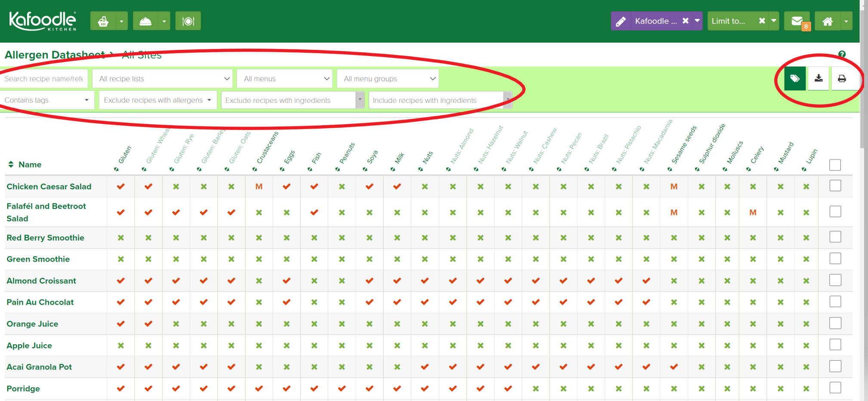Screen dimensions: 868x401
Task: Open the mail inbox with 8 notifications
Action: [797, 21]
